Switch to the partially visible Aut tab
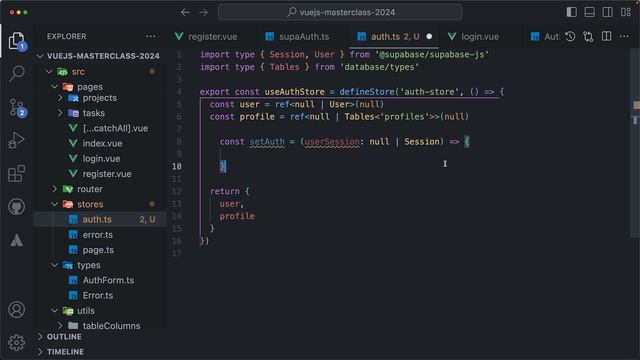Viewport: 640px width, 360px height. point(545,36)
